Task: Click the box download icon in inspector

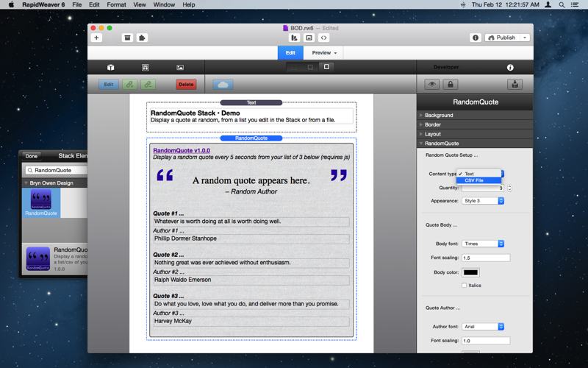Action: (515, 85)
